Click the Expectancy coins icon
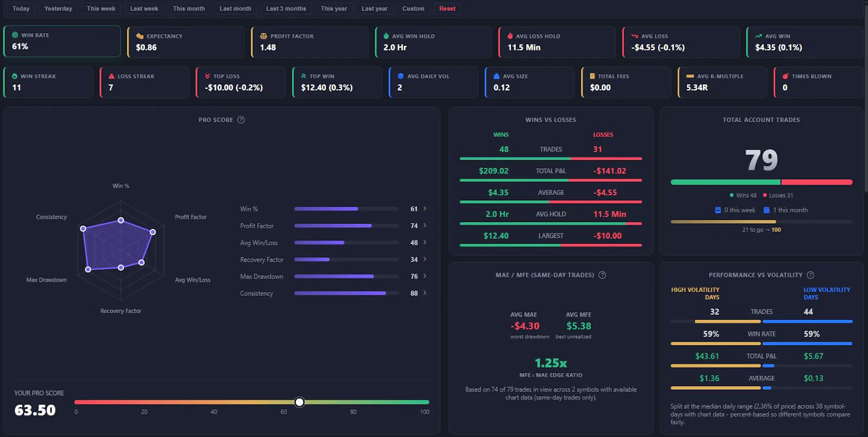868x437 pixels. 139,36
